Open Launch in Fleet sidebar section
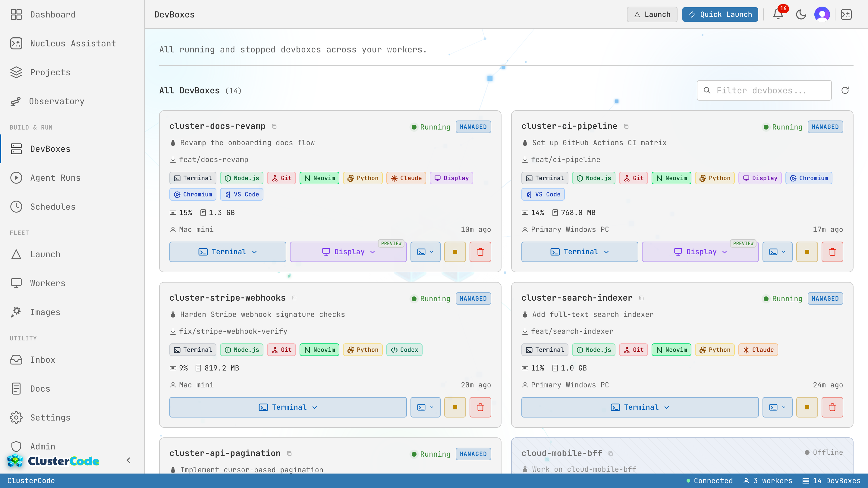This screenshot has width=868, height=488. tap(72, 254)
